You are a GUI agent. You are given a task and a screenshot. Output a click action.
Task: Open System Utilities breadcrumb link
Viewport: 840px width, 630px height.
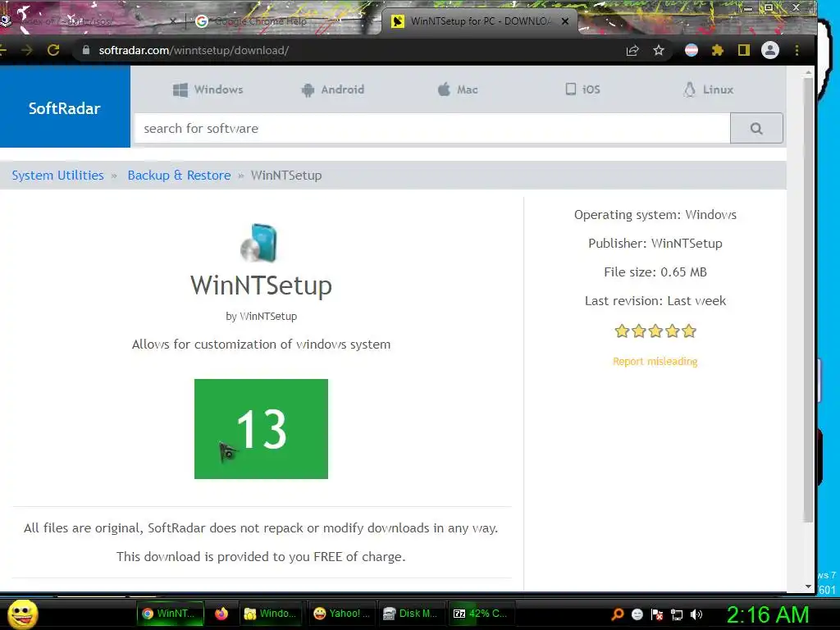click(58, 176)
